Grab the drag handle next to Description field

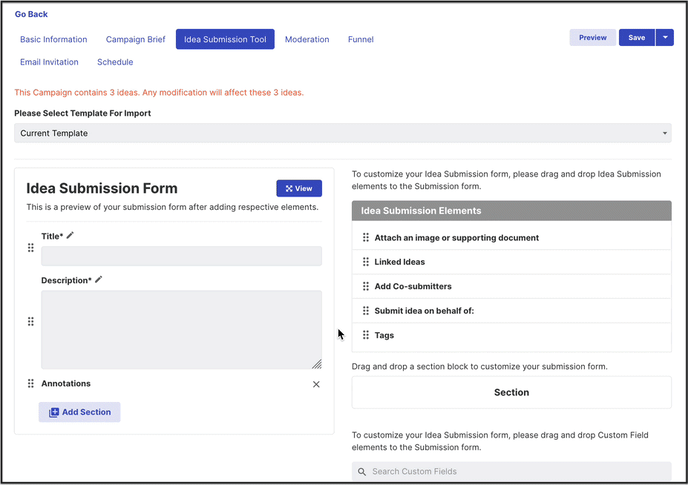pyautogui.click(x=31, y=322)
